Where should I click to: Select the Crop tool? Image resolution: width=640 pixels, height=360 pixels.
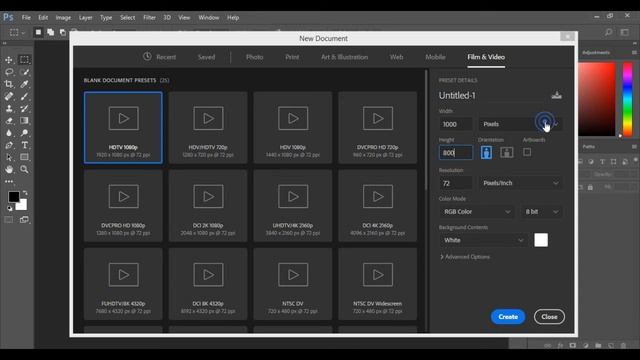click(9, 84)
